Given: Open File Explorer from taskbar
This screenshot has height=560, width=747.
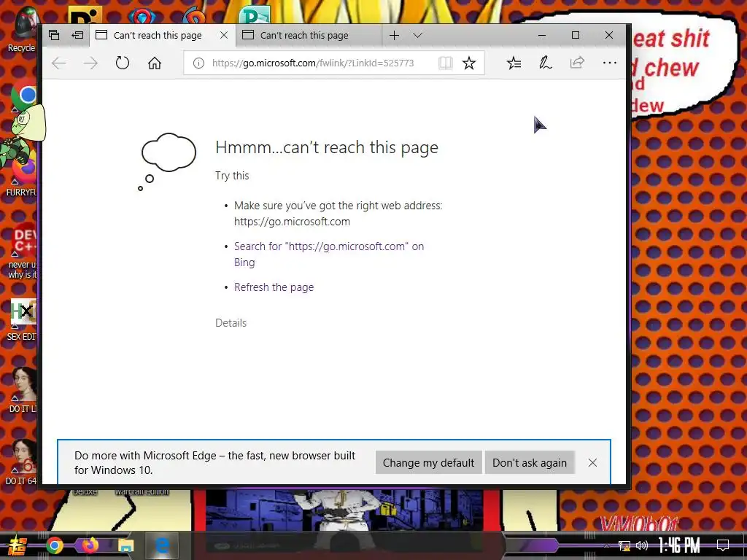Looking at the screenshot, I should [x=125, y=545].
